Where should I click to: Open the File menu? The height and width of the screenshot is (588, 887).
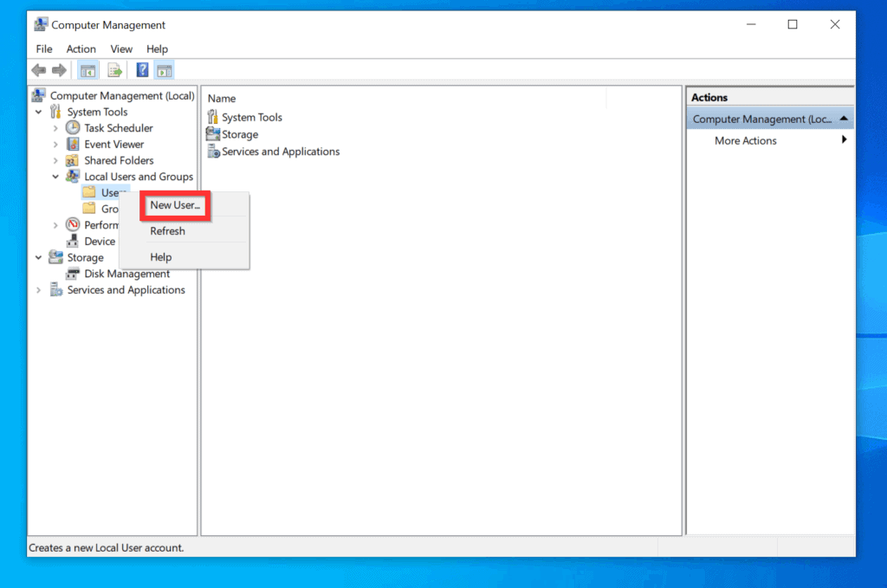pos(44,48)
